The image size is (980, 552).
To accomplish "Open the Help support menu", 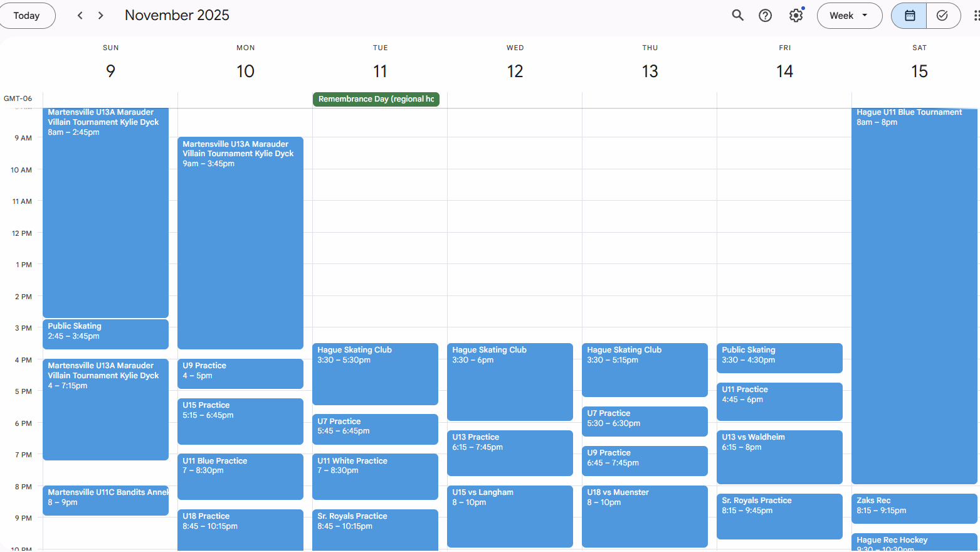I will pyautogui.click(x=765, y=16).
